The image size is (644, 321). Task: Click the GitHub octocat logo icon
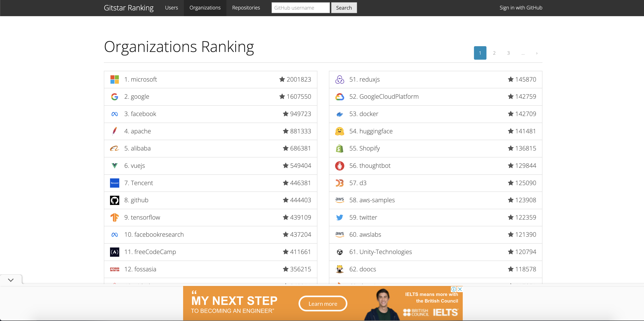114,200
